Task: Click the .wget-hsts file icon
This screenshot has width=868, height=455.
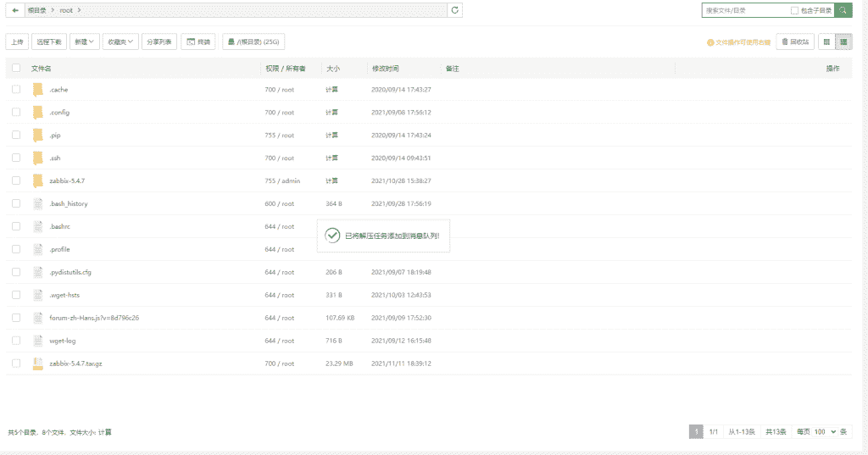Action: click(37, 295)
